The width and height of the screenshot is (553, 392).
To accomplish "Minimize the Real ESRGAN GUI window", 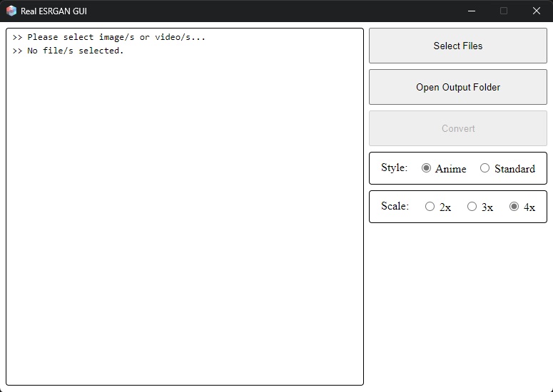I will click(x=472, y=11).
